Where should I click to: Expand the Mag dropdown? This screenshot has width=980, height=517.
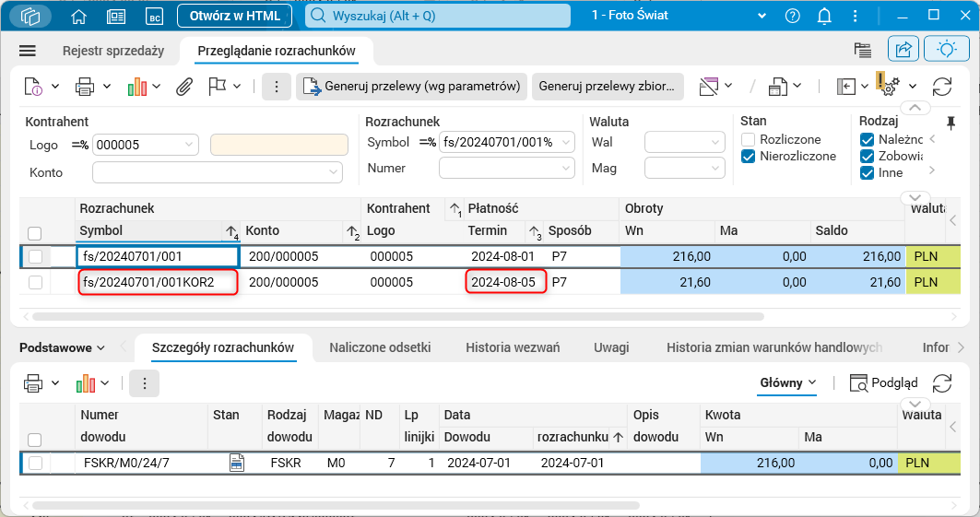(715, 168)
